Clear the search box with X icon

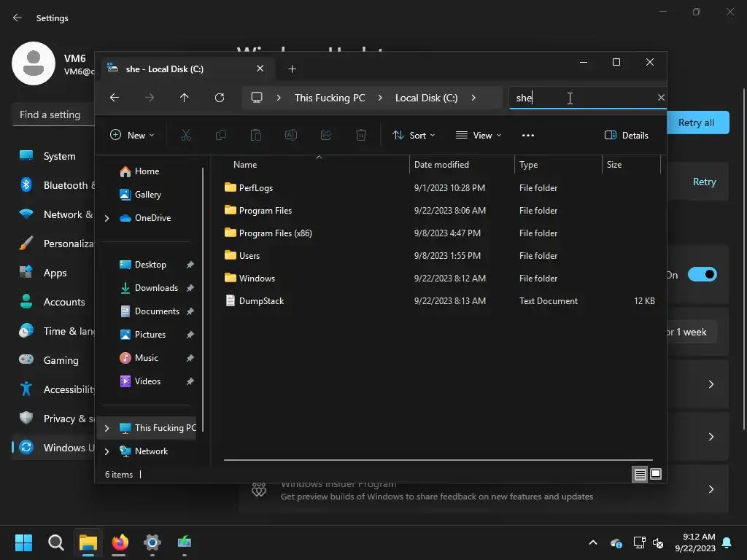pyautogui.click(x=661, y=98)
